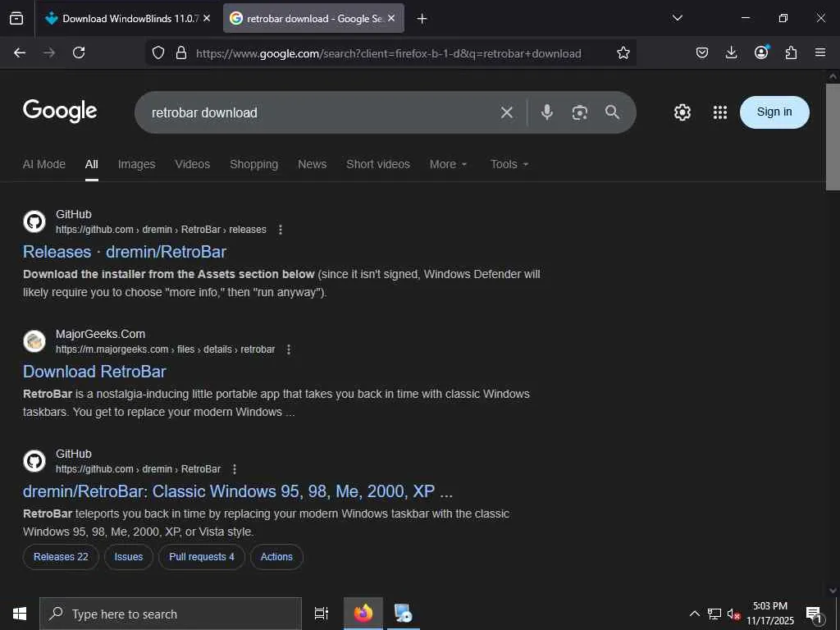Screen dimensions: 840x630
Task: Select the retrobar download tab
Action: [x=313, y=19]
